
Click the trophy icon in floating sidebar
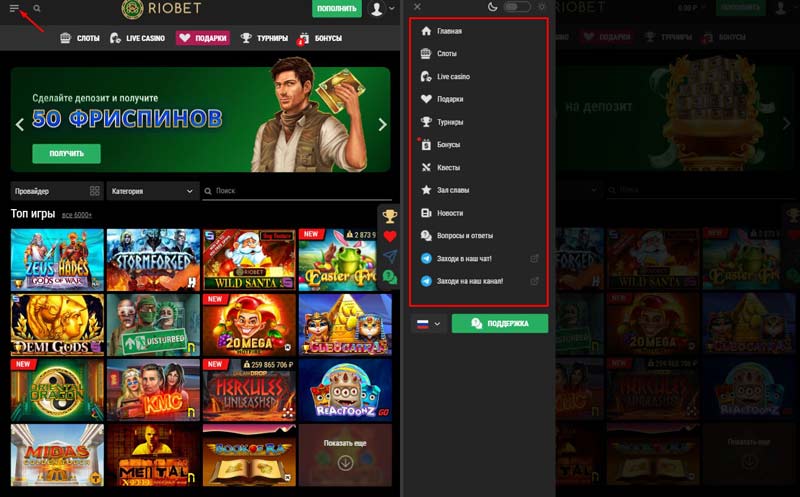[390, 215]
